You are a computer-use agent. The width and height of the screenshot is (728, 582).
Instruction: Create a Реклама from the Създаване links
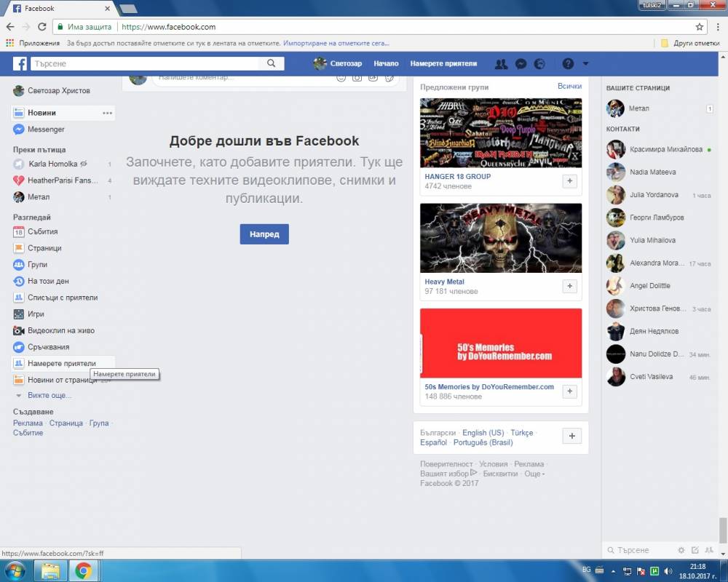click(x=28, y=423)
